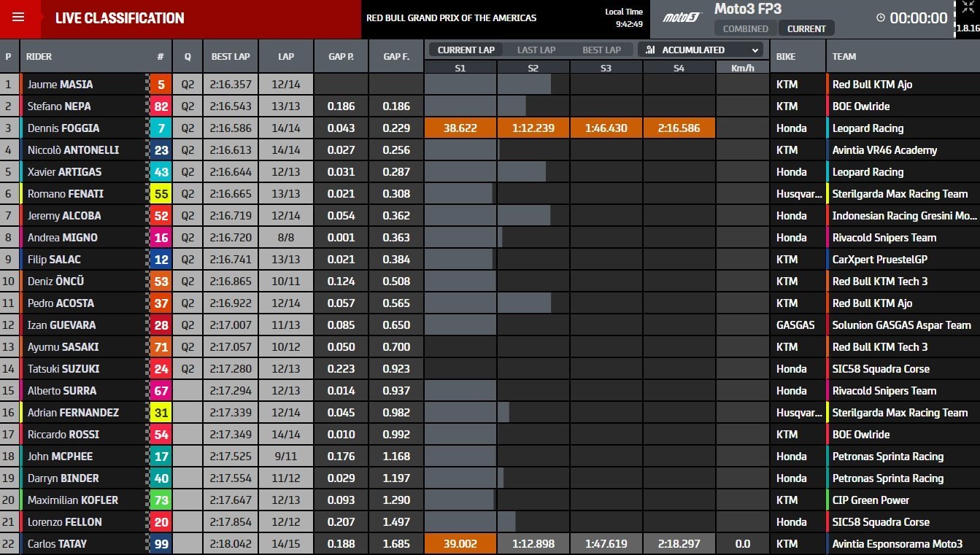Click the session timer clock icon
980x555 pixels.
point(880,18)
